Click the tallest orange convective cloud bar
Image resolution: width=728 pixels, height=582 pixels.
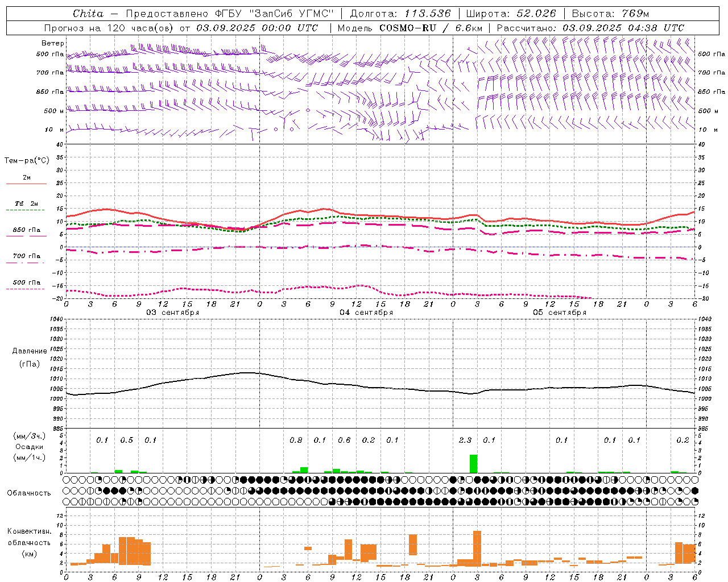tap(477, 548)
